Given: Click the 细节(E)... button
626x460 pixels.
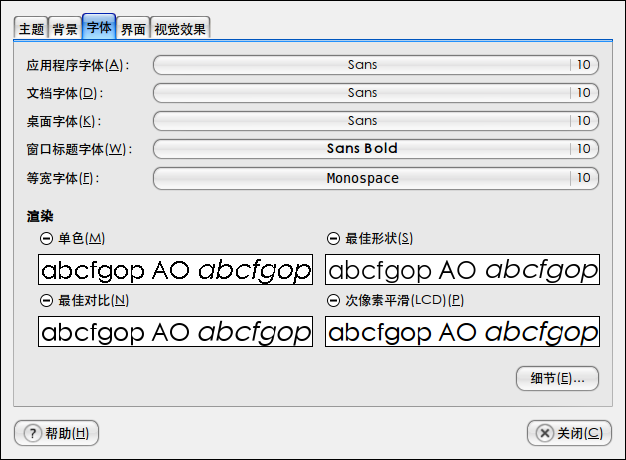Looking at the screenshot, I should tap(557, 378).
